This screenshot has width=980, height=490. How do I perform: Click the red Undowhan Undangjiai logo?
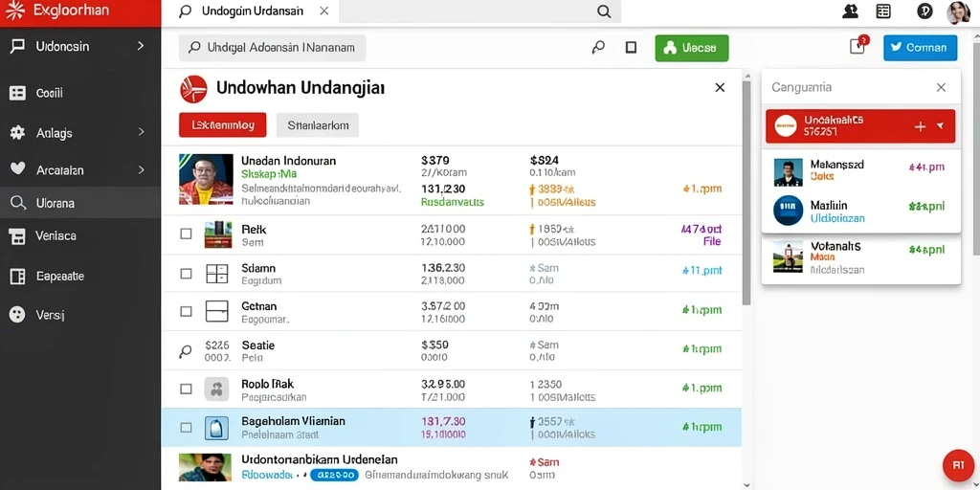[x=193, y=89]
